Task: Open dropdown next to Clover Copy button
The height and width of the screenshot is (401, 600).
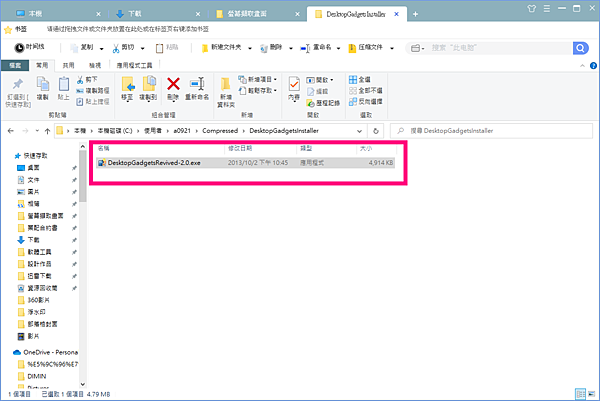Action: [101, 49]
